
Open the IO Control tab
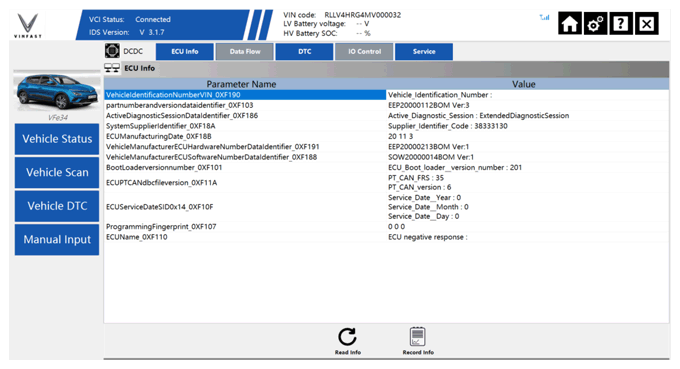364,52
